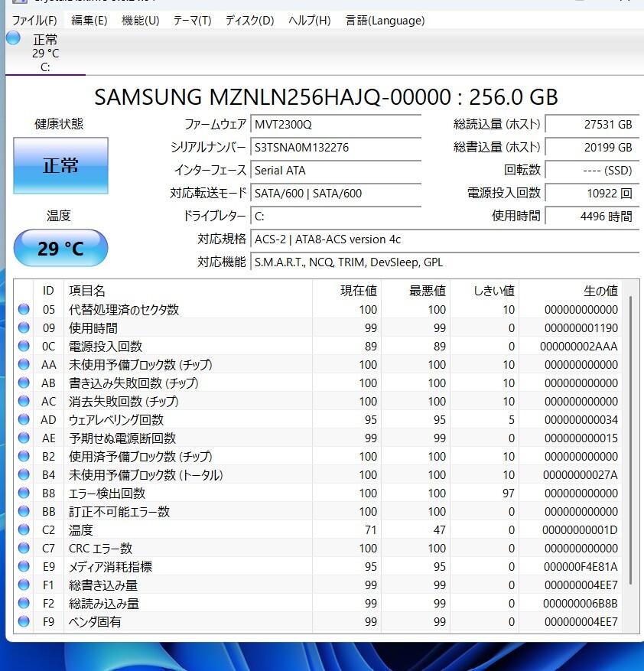Click the status orb for ID AB
This screenshot has height=671, width=644.
click(x=24, y=383)
